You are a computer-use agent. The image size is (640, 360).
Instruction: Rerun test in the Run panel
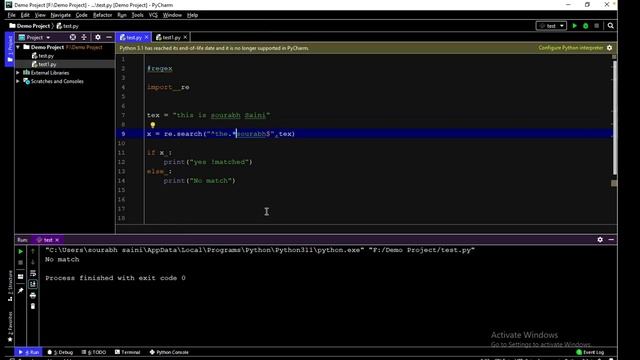(x=20, y=251)
